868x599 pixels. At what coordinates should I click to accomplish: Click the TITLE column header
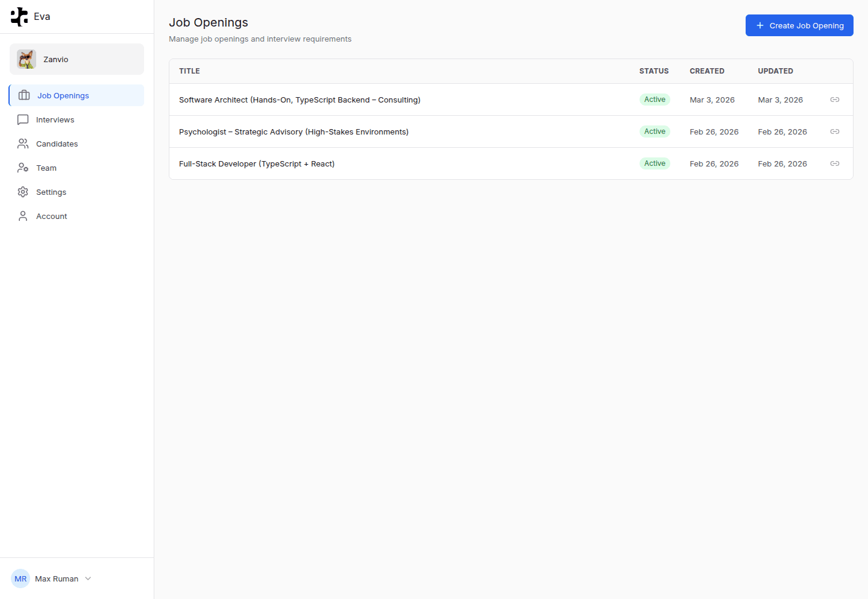pyautogui.click(x=189, y=71)
